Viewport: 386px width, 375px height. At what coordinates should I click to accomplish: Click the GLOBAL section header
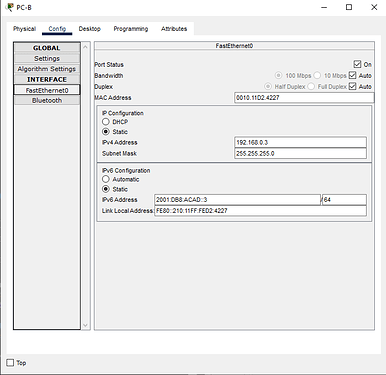point(47,48)
